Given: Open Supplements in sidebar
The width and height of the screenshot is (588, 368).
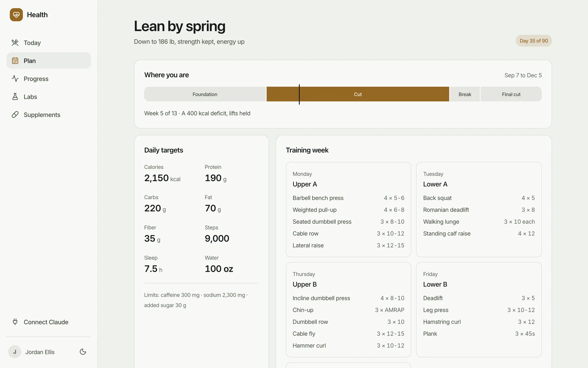Looking at the screenshot, I should click(x=49, y=114).
